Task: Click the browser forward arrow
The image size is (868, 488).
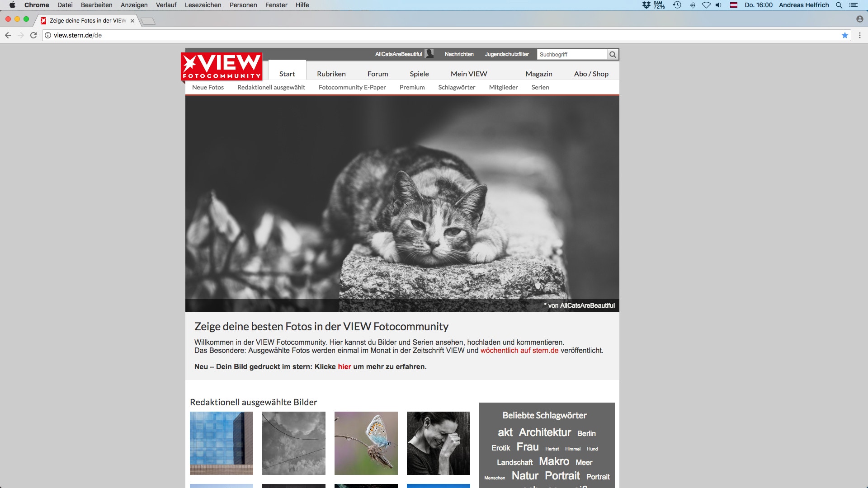Action: [21, 35]
